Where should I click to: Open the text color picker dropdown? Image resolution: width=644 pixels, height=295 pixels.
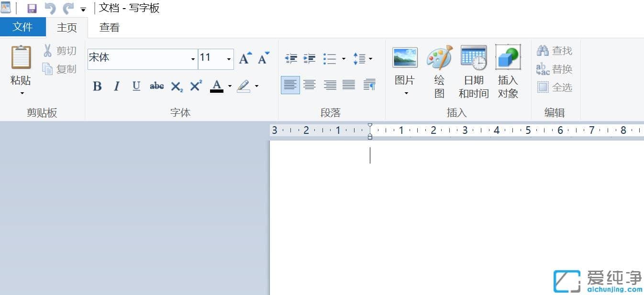pyautogui.click(x=230, y=86)
